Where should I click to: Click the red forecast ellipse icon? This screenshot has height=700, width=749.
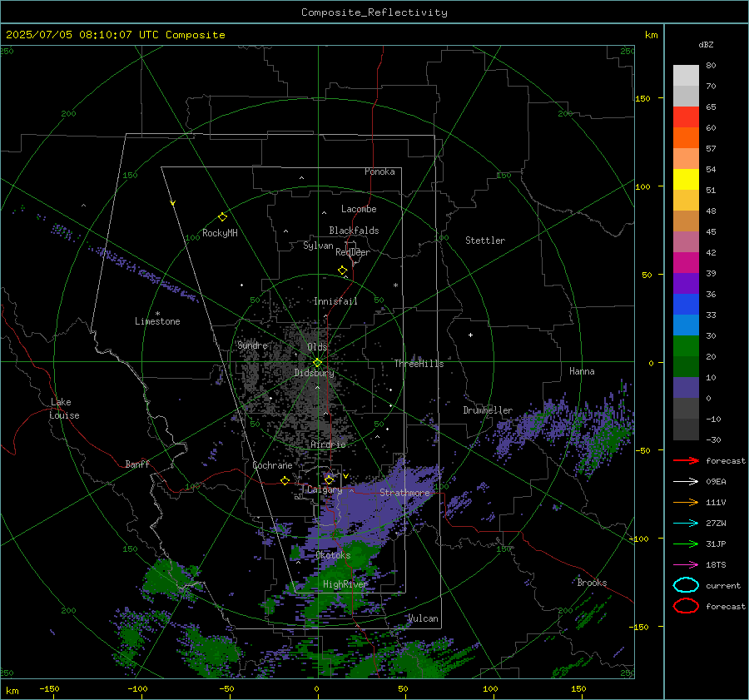pyautogui.click(x=686, y=606)
